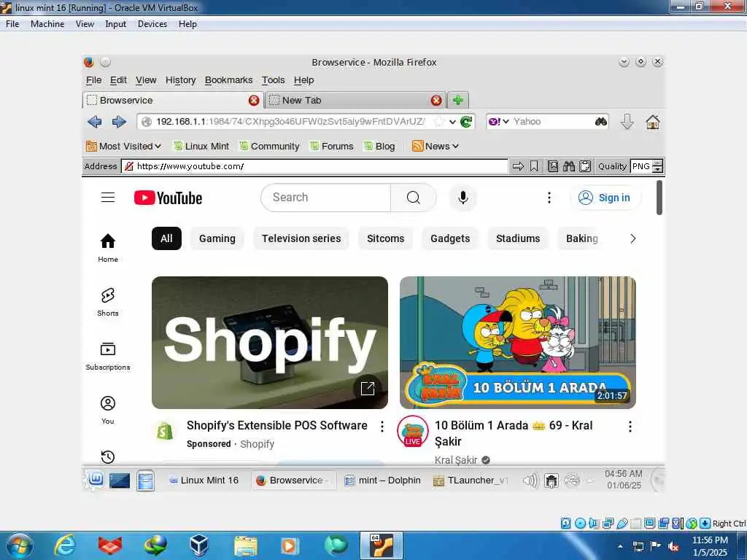Click Firefox forward arrow button
Image resolution: width=747 pixels, height=560 pixels.
(x=119, y=122)
